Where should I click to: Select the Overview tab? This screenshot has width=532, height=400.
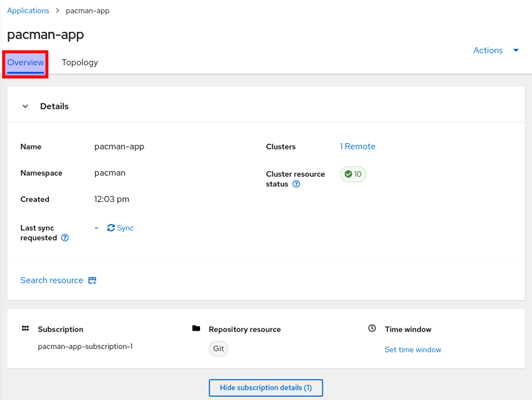click(x=26, y=63)
